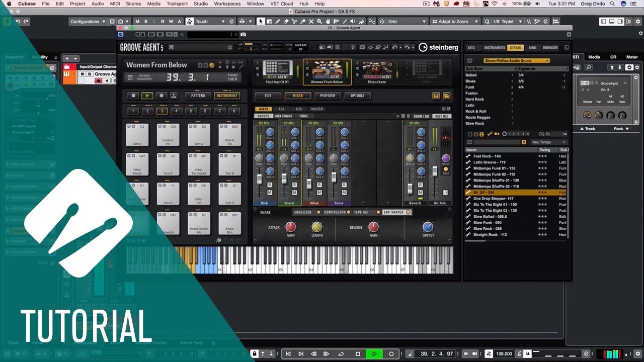The image size is (644, 362).
Task: Select the Zoom magnifier tool
Action: pyautogui.click(x=318, y=22)
